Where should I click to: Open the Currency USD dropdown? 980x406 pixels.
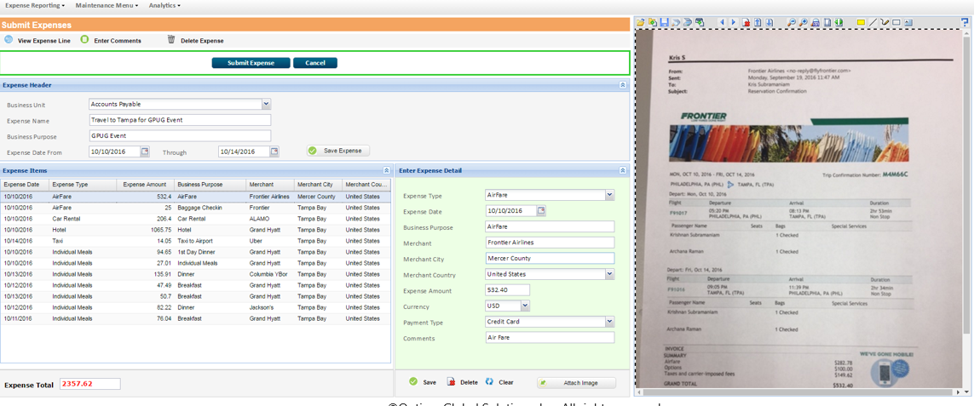[525, 306]
